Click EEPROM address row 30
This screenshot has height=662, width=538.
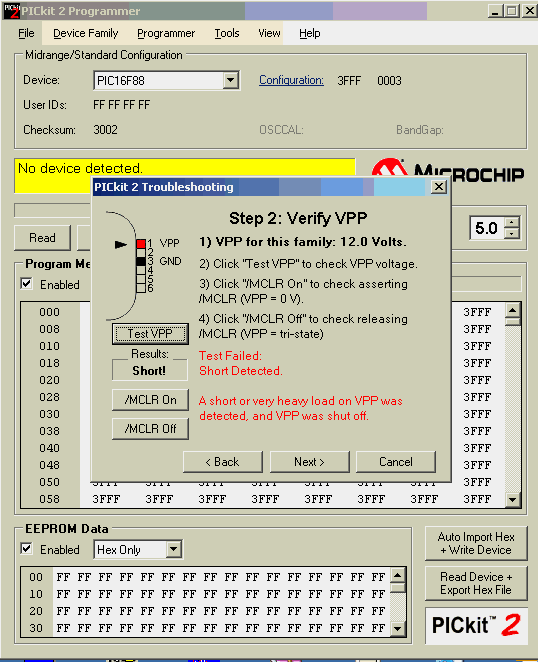pyautogui.click(x=36, y=628)
